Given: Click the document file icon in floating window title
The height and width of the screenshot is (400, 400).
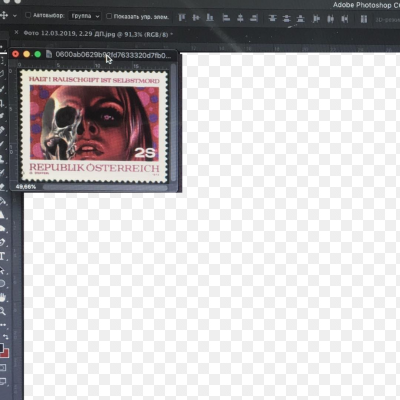Looking at the screenshot, I should click(x=49, y=54).
